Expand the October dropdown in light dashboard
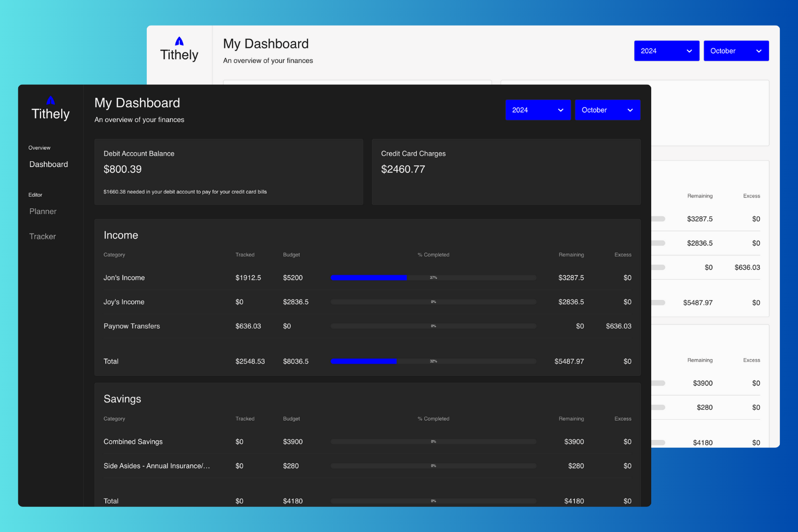 [736, 51]
